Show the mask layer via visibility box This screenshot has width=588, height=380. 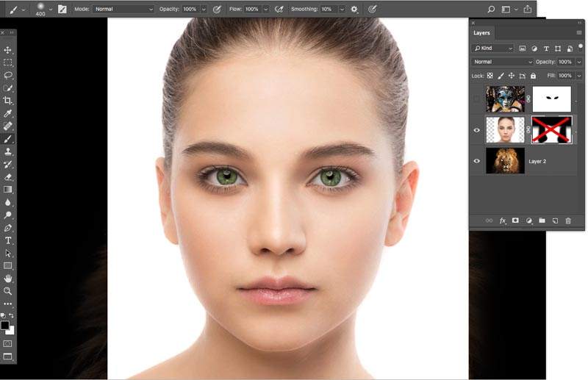tap(476, 99)
